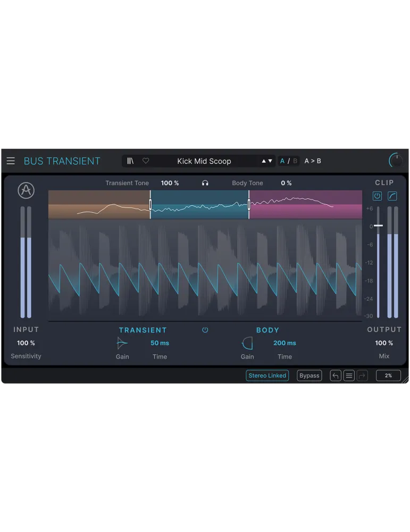
Task: Click the Arturia logo icon
Action: point(26,190)
